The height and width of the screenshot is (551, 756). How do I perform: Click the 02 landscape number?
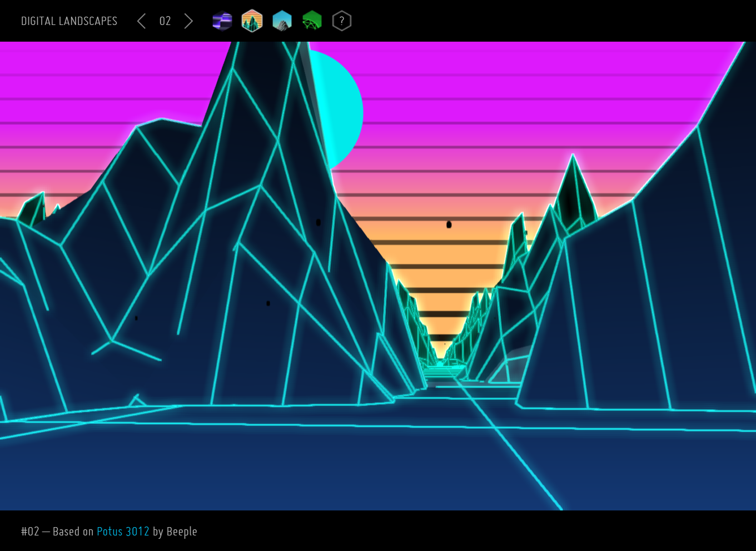click(x=165, y=21)
